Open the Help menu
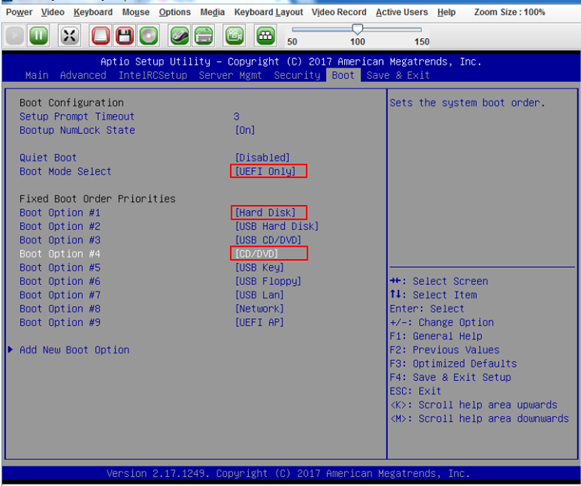This screenshot has width=581, height=486. point(446,12)
